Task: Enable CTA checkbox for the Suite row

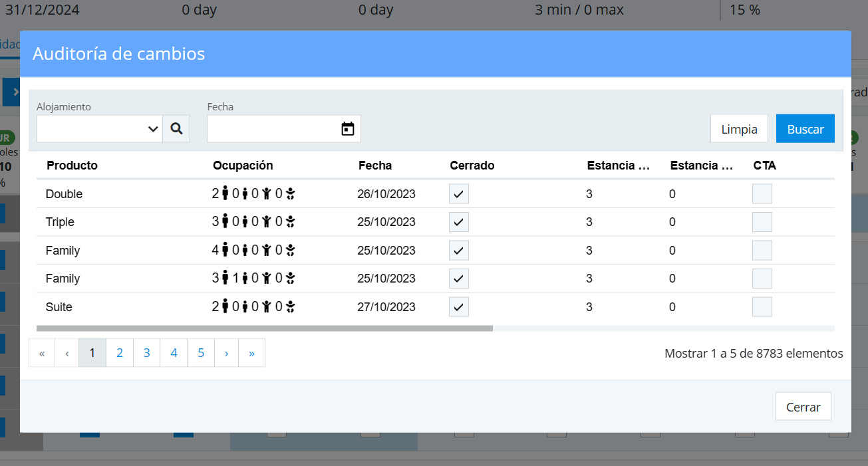Action: point(762,307)
